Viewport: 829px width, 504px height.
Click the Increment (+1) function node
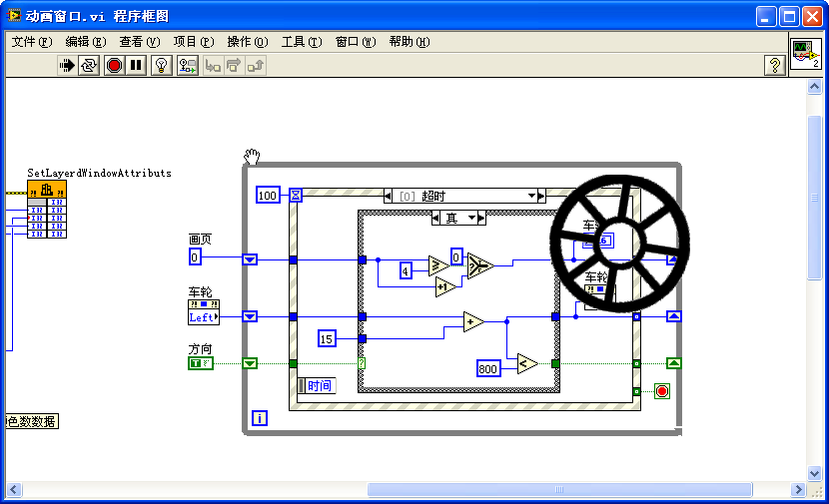[444, 287]
